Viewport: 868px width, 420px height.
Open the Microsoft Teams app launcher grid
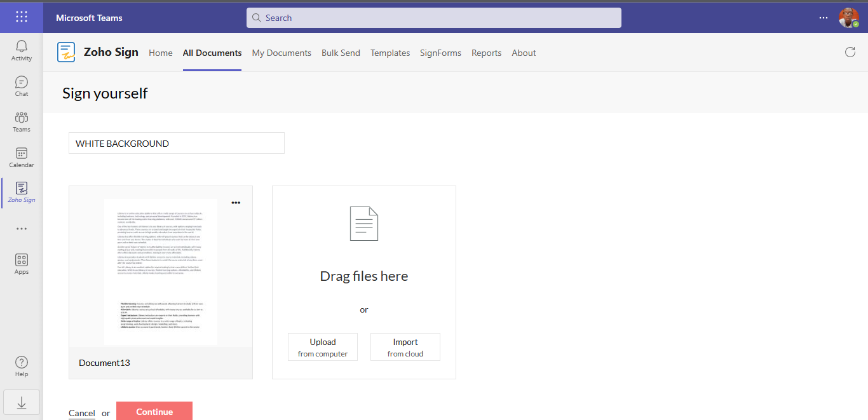click(22, 17)
